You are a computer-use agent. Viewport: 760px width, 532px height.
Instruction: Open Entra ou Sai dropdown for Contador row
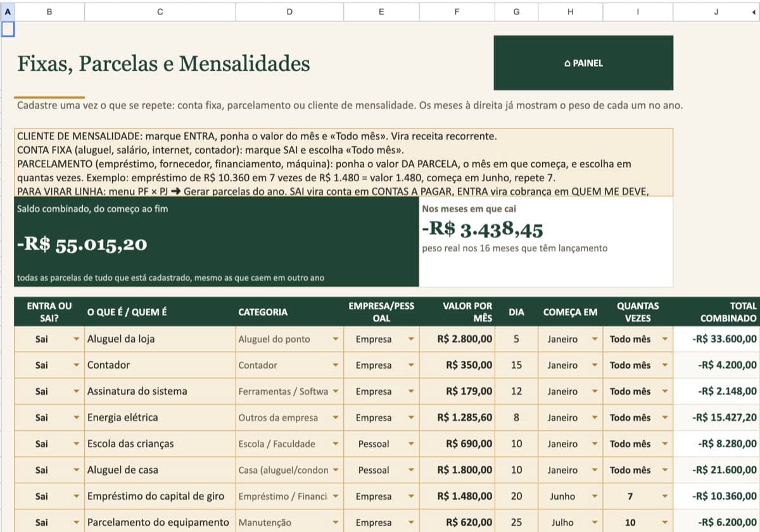click(76, 365)
